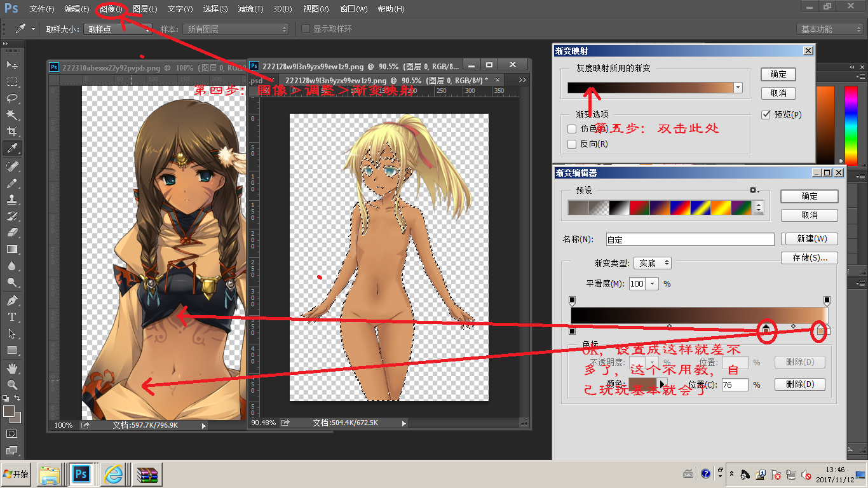Screen dimensions: 868x488
Task: Select the Lasso tool
Action: [x=12, y=98]
